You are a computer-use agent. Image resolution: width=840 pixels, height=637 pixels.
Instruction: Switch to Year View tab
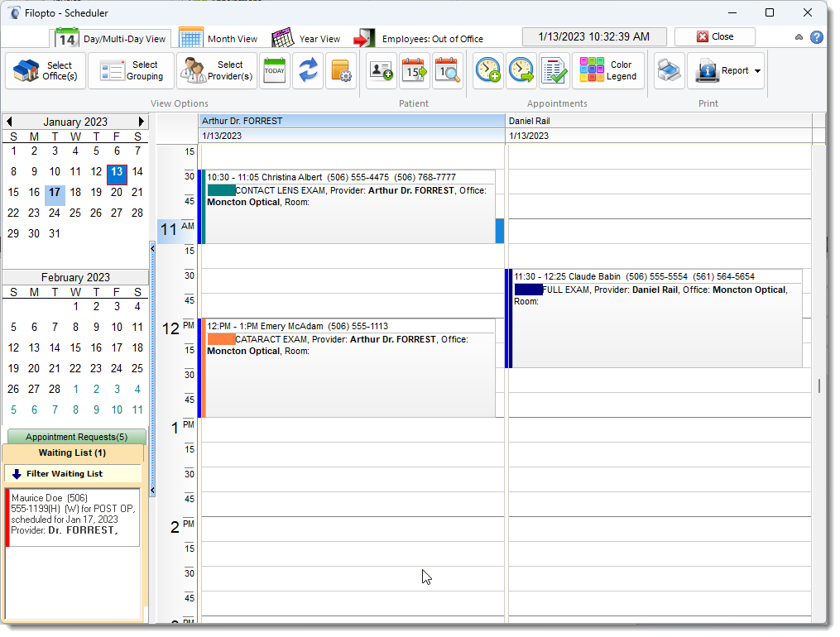point(306,38)
